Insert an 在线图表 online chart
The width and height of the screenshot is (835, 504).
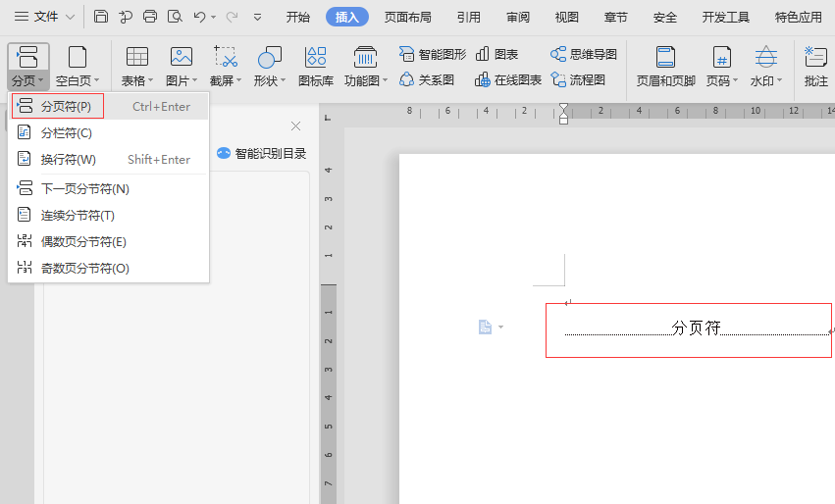pyautogui.click(x=508, y=79)
